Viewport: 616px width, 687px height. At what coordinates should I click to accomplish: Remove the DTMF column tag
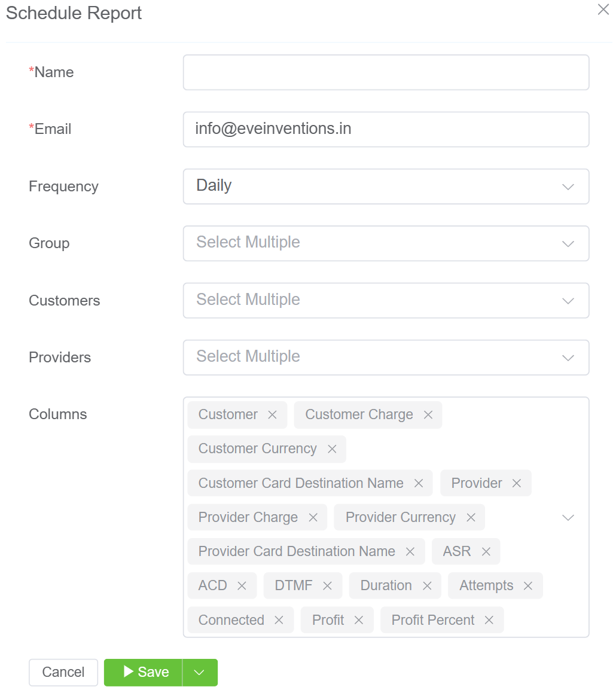point(327,586)
